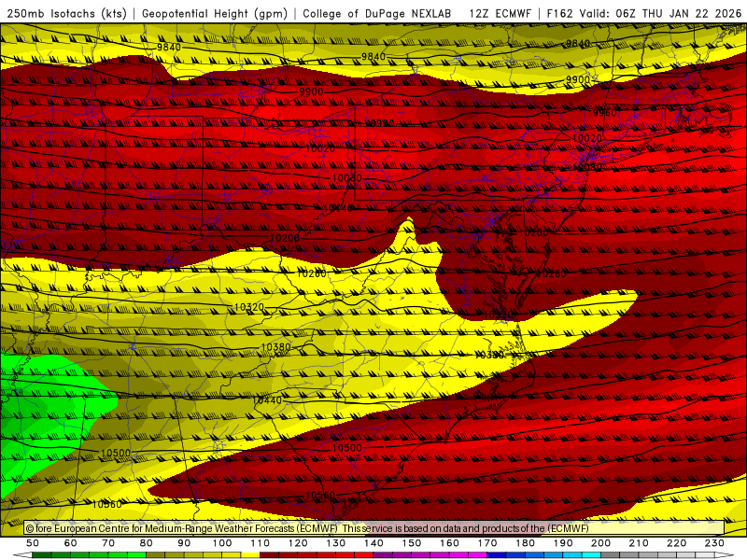Viewport: 747px width, 560px height.
Task: Click 'College of DuPage NEXLAB' in header
Action: click(377, 13)
